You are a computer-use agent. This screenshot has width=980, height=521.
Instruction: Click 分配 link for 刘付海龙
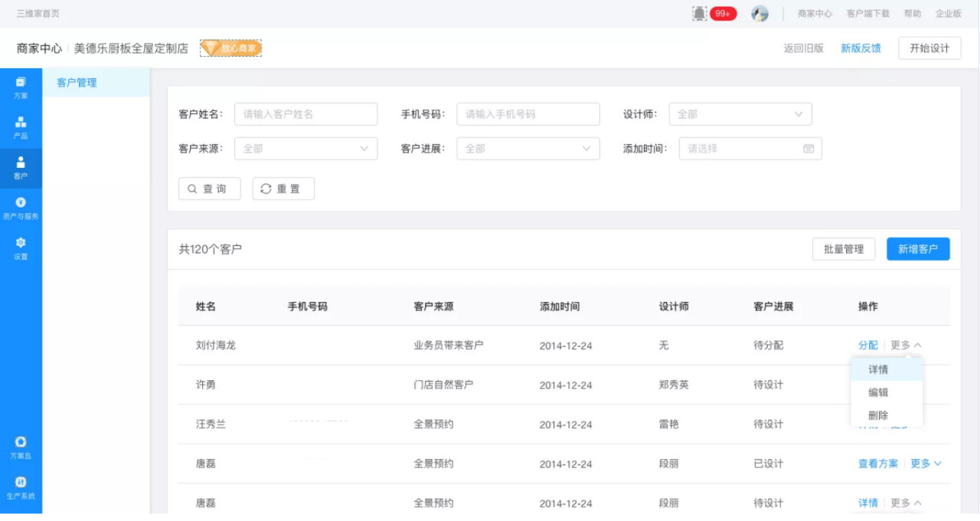[867, 346]
